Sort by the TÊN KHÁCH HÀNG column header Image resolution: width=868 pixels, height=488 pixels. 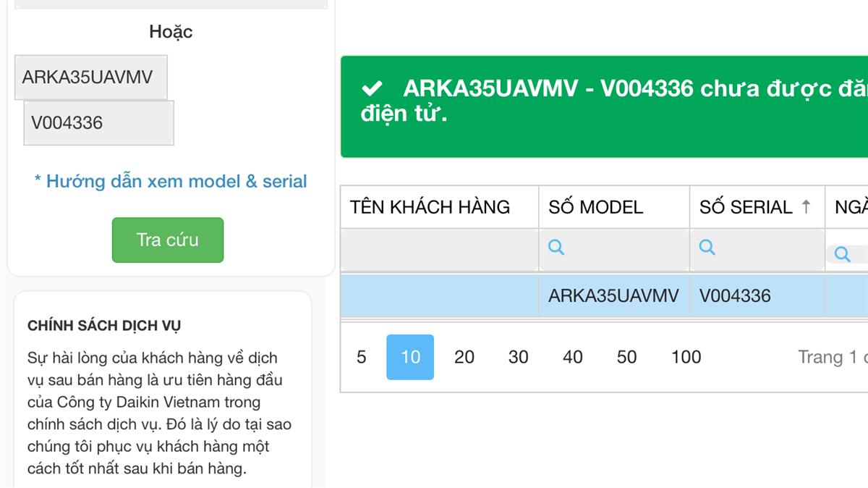[x=430, y=207]
